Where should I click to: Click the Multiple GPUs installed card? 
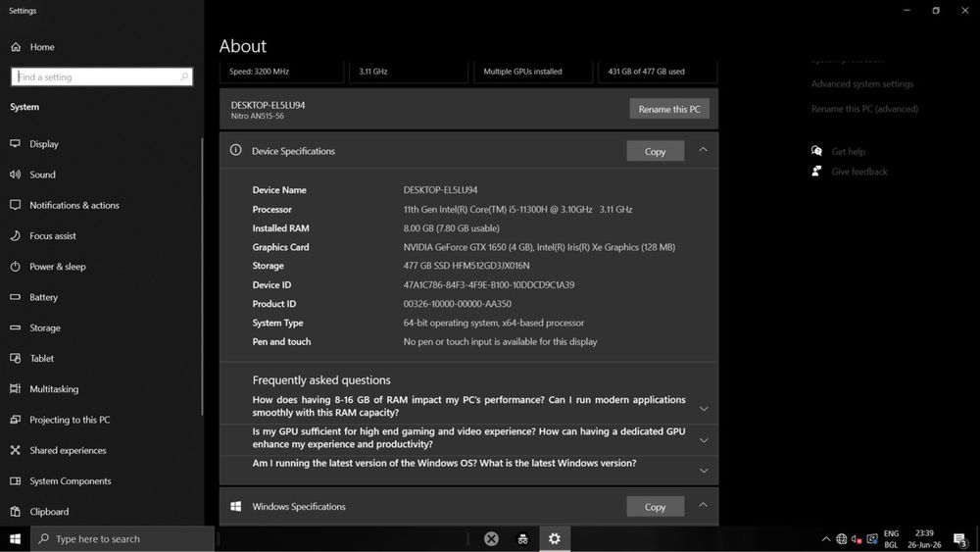pyautogui.click(x=533, y=72)
